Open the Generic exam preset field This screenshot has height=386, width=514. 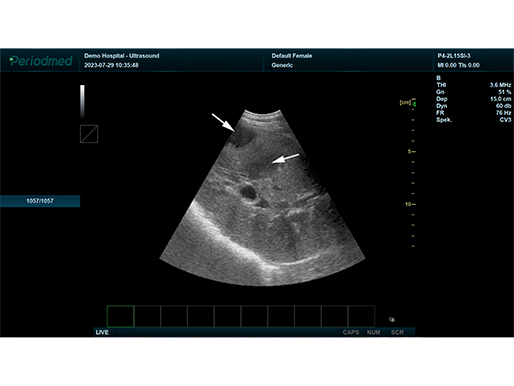coord(282,65)
